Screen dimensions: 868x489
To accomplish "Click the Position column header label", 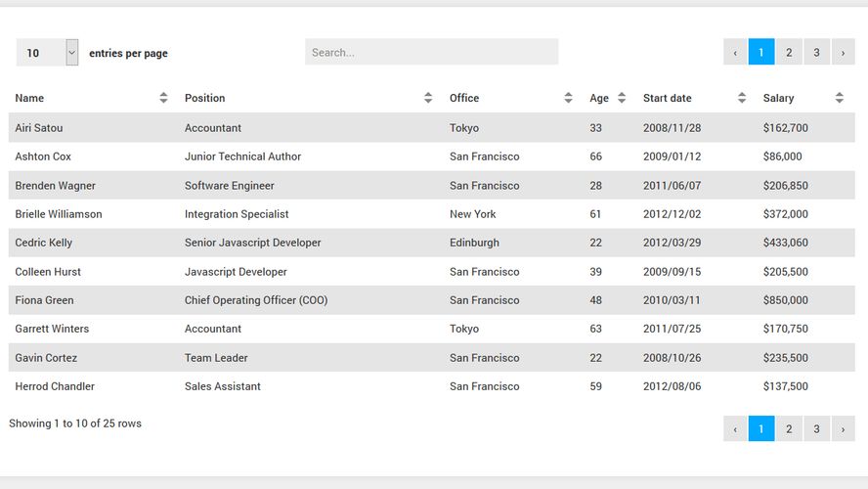I will point(205,98).
